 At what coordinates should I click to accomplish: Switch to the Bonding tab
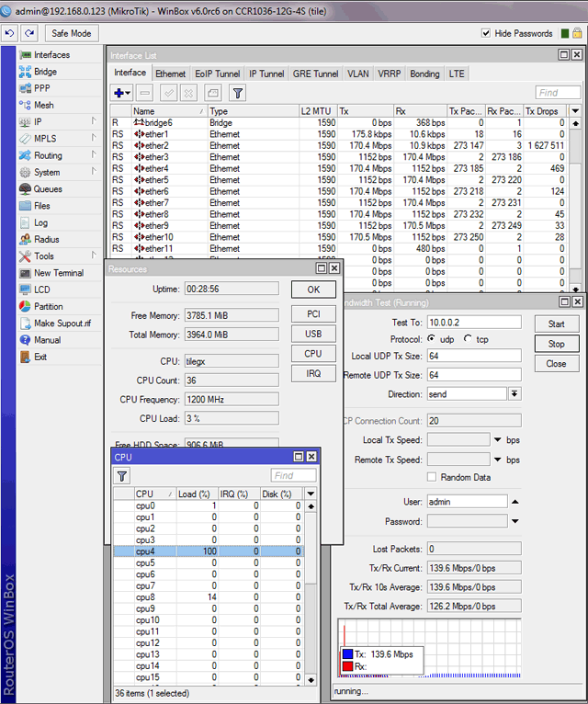click(424, 74)
